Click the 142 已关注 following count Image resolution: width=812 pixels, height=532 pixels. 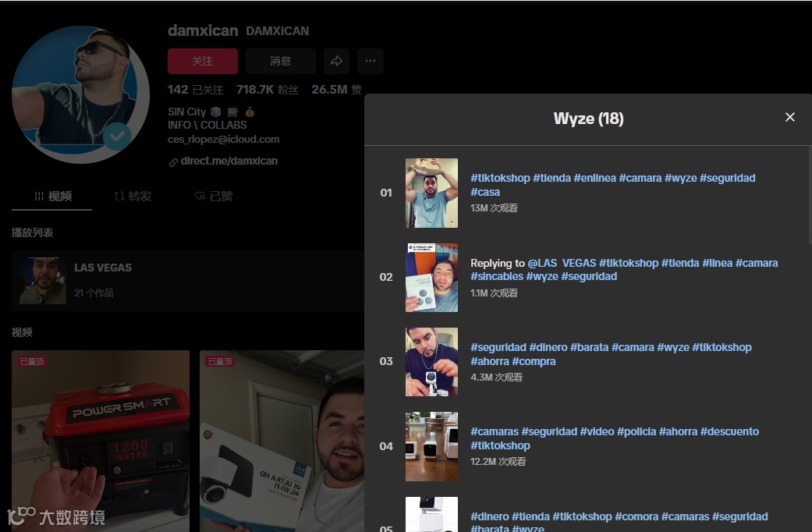click(x=195, y=90)
